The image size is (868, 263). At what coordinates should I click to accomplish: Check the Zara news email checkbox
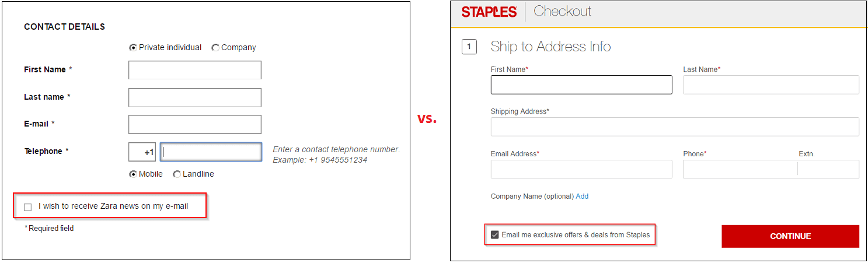click(28, 207)
